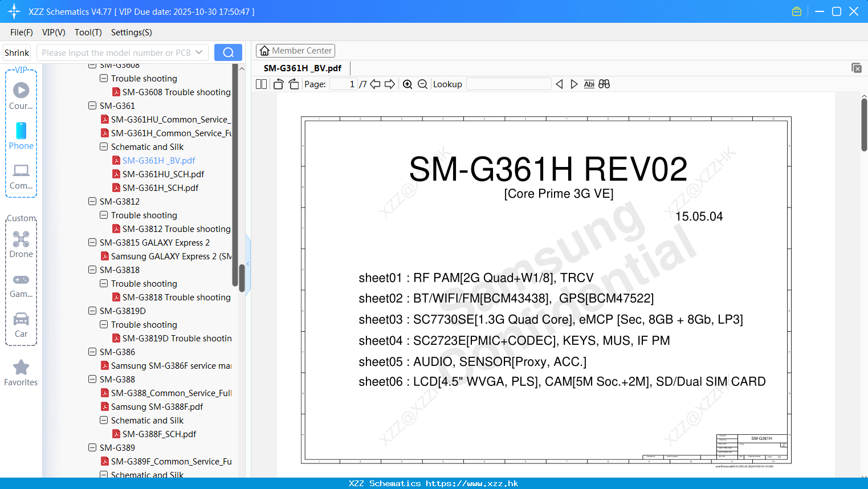This screenshot has height=489, width=868.
Task: Click the Page number field
Action: point(344,84)
